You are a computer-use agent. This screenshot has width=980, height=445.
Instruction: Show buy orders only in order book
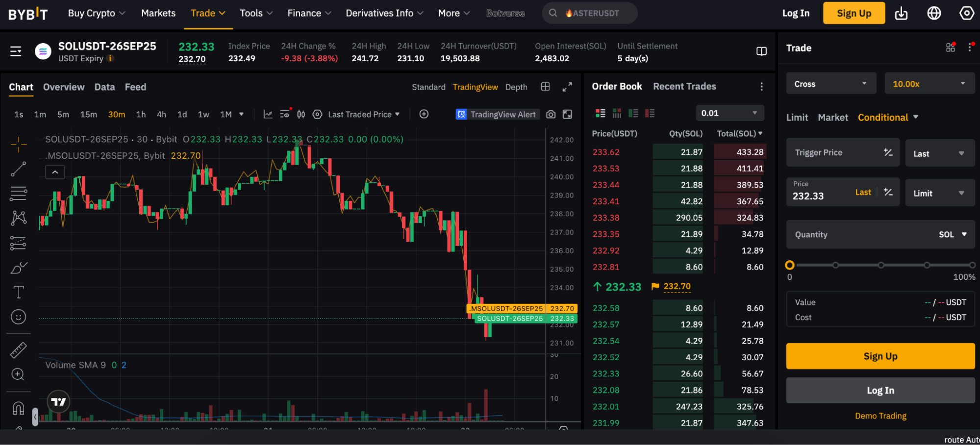click(x=633, y=113)
